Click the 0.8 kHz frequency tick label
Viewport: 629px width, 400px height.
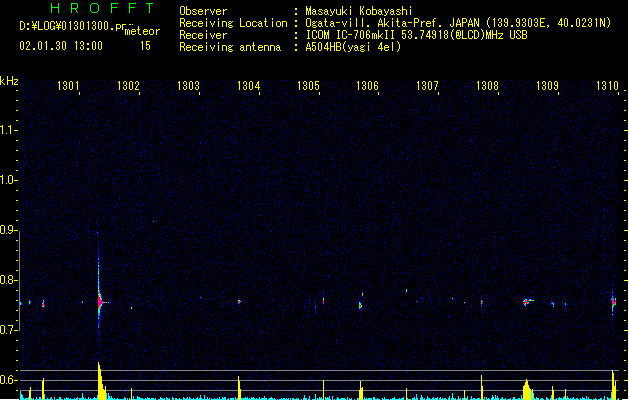tap(8, 280)
